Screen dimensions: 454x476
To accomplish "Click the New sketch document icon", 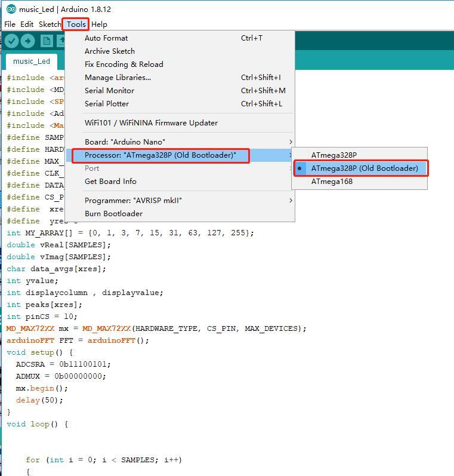I will (47, 41).
